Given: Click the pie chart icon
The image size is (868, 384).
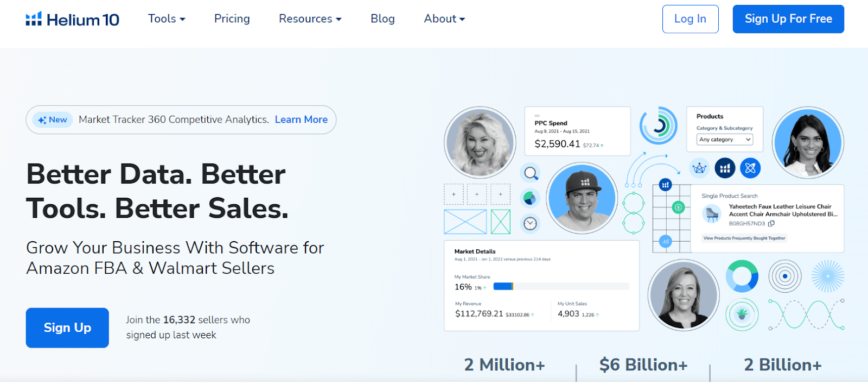Looking at the screenshot, I should [530, 198].
